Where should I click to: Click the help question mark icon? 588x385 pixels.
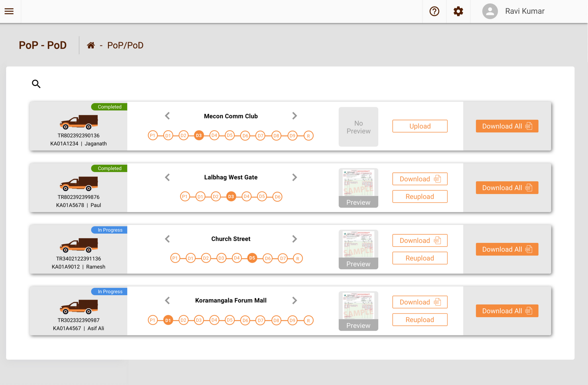click(x=434, y=11)
